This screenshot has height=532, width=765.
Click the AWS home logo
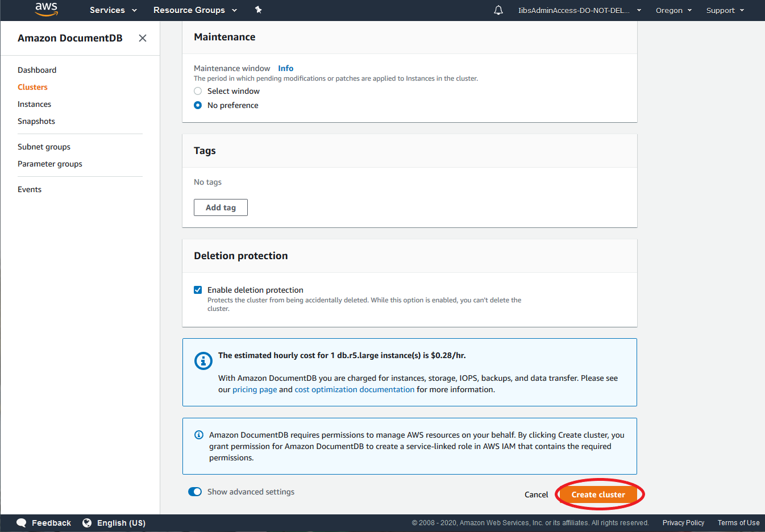45,10
